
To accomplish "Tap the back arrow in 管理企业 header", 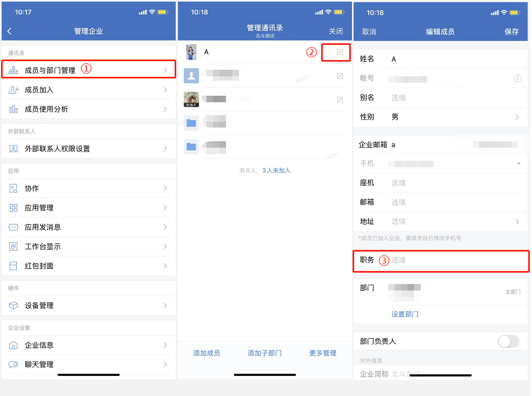I will click(x=10, y=31).
